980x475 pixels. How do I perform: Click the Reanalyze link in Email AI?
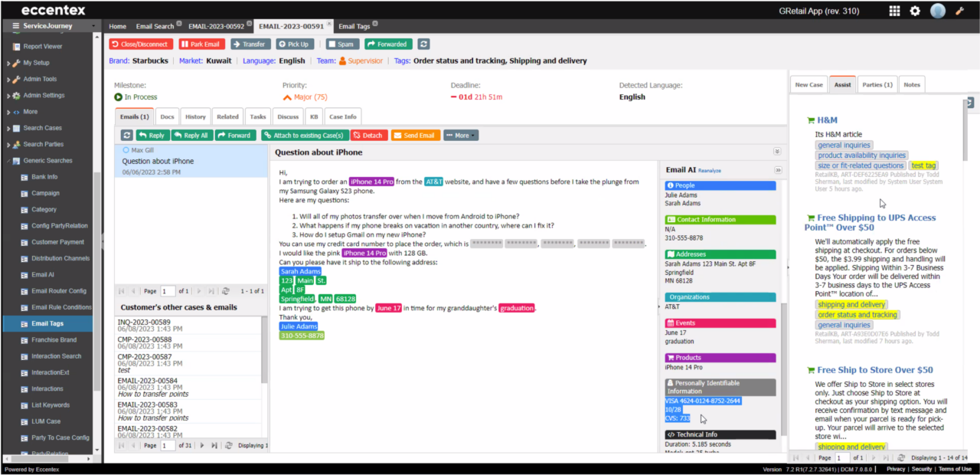coord(709,171)
